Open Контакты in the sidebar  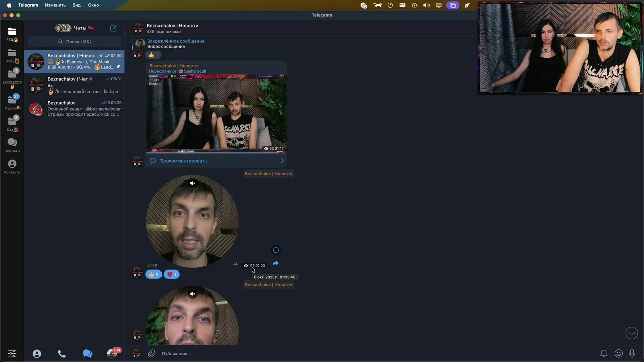(x=12, y=167)
